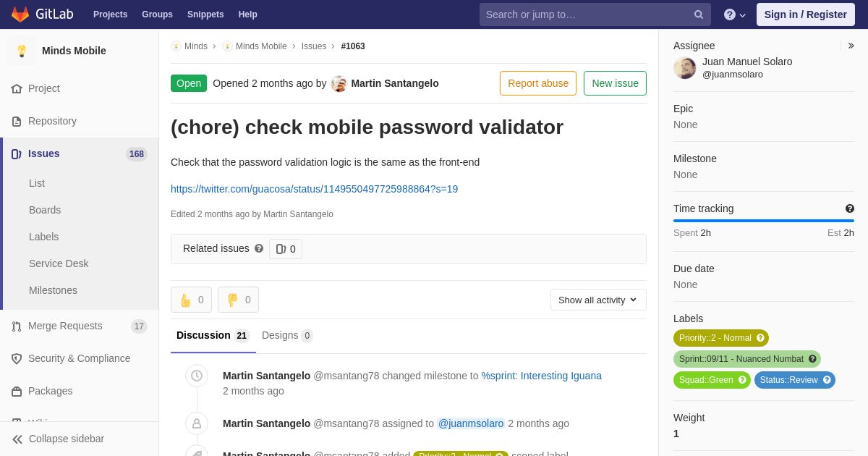Click Juan Manuel Solaro's avatar
Image resolution: width=868 pixels, height=456 pixels.
[685, 68]
